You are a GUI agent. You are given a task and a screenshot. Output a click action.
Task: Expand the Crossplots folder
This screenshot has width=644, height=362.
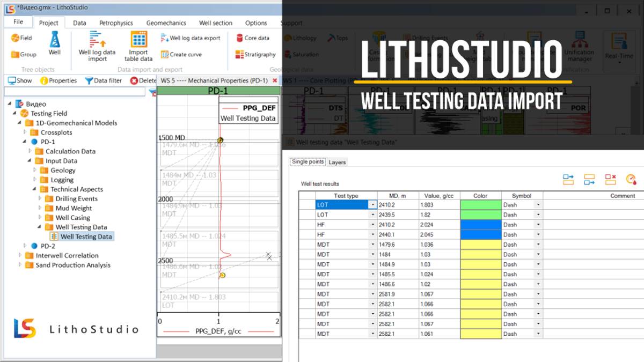click(x=25, y=132)
